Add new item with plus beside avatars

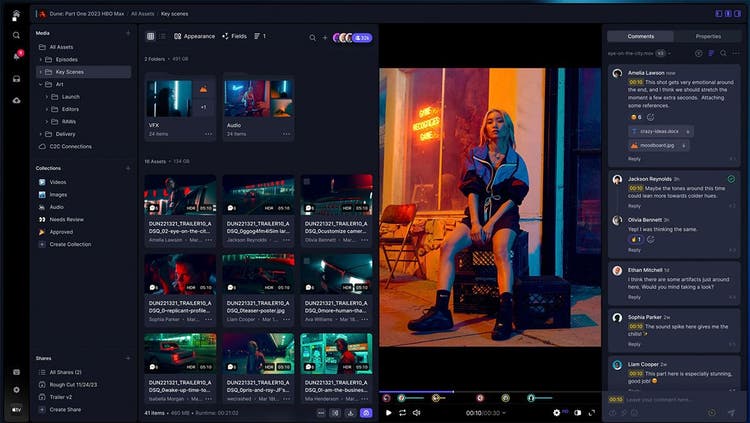click(325, 38)
